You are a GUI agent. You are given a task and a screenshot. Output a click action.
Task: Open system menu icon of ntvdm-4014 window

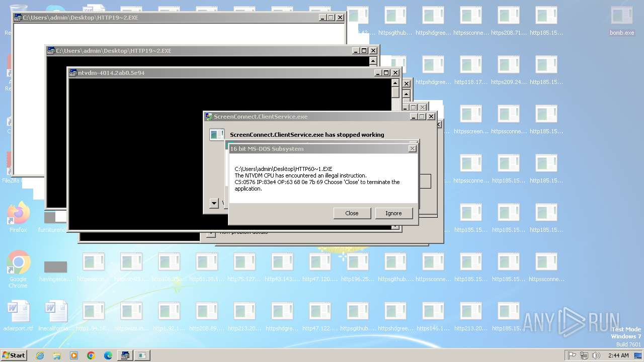tap(73, 73)
